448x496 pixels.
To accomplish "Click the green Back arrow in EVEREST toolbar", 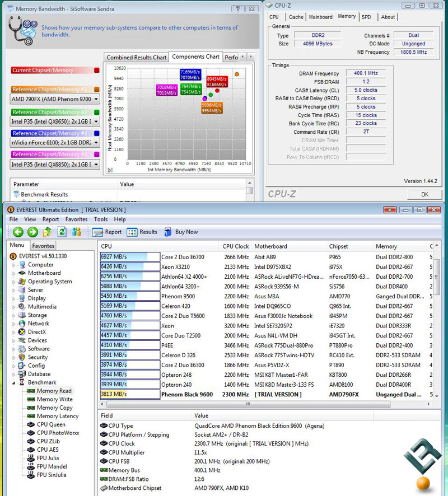I will point(18,232).
